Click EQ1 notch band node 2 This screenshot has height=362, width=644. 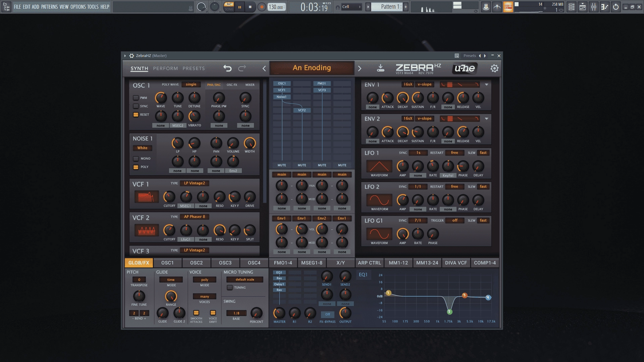click(x=449, y=312)
